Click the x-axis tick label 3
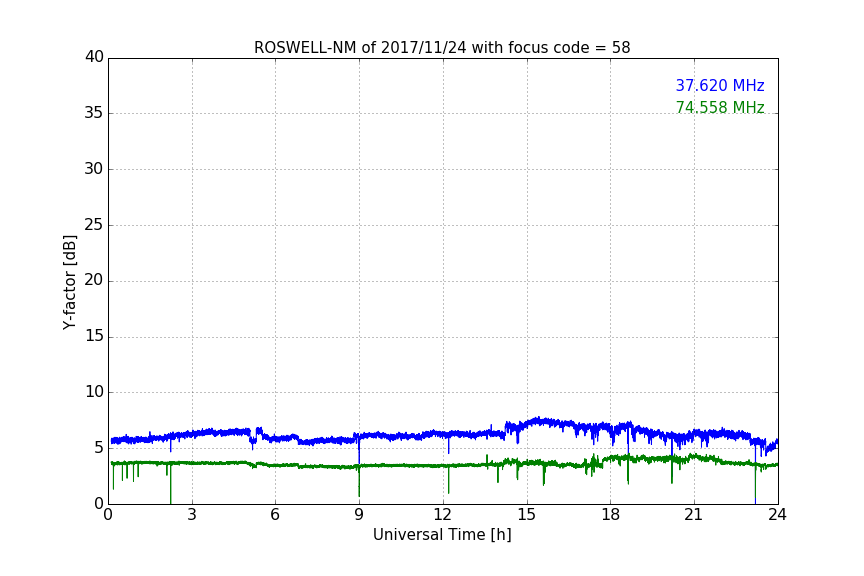864x576 pixels. tap(192, 515)
